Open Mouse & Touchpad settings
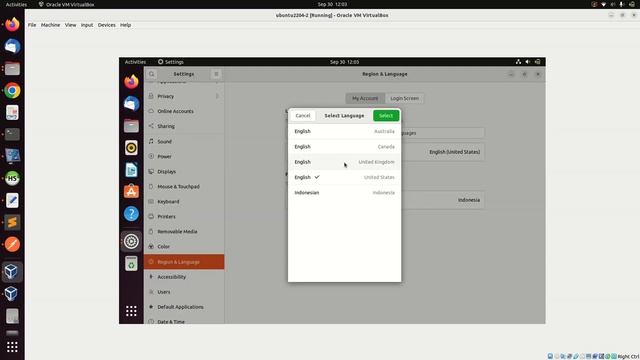This screenshot has width=640, height=360. 184,187
